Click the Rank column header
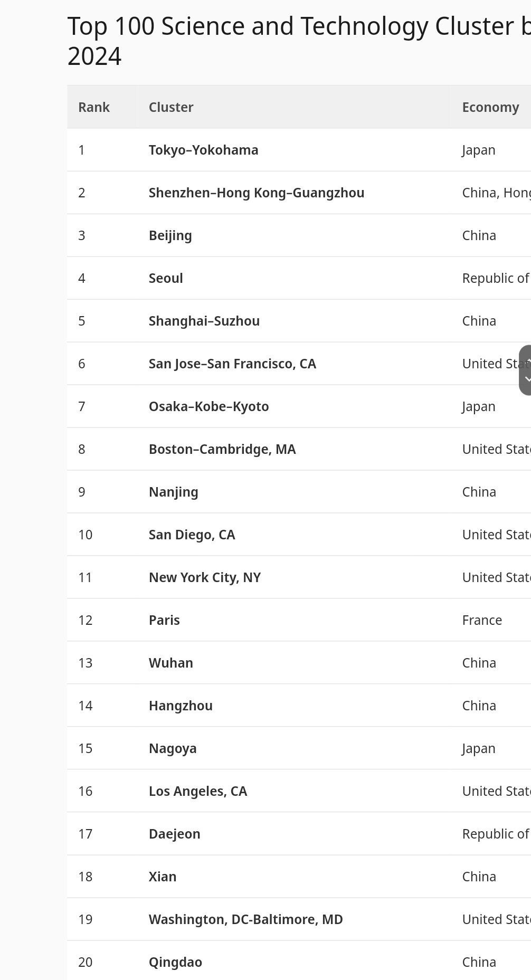Image resolution: width=531 pixels, height=980 pixels. coord(94,107)
